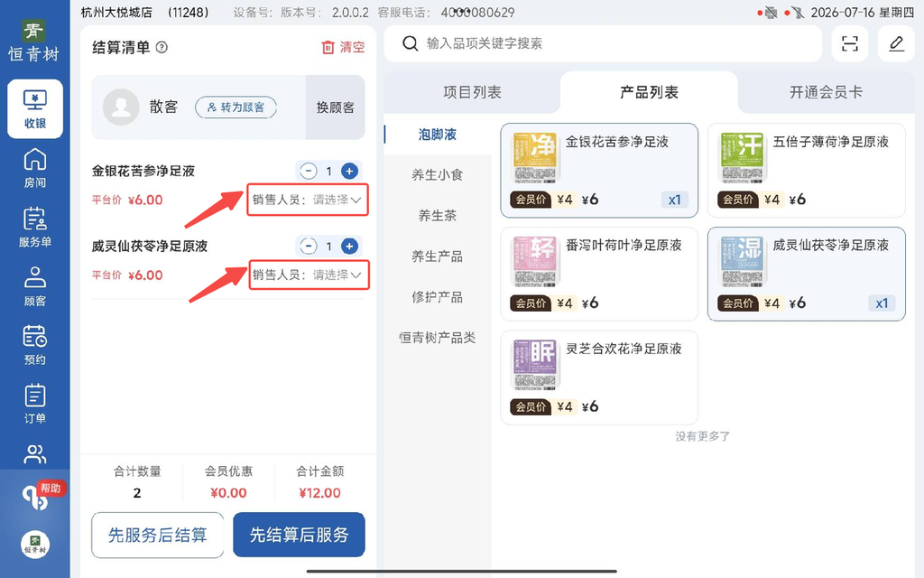Increase quantity of 金银花苦参净足液
This screenshot has width=924, height=578.
[x=349, y=171]
